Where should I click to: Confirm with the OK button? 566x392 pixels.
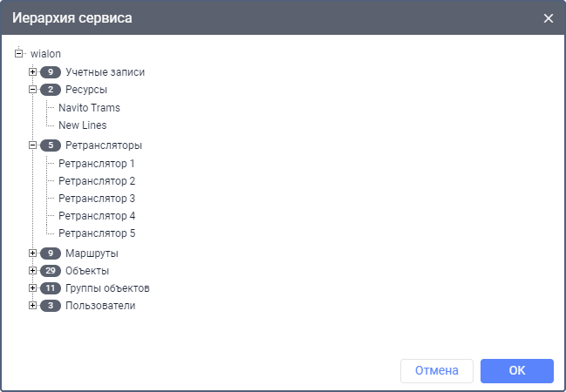(x=516, y=371)
